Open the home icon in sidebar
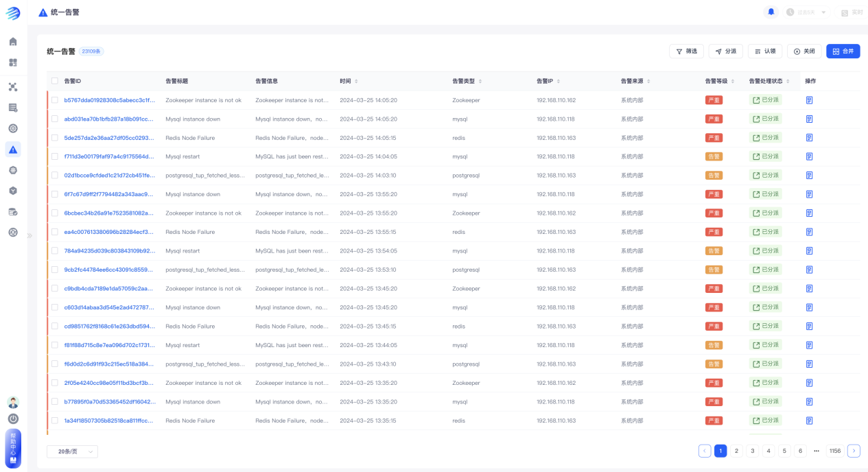 (x=13, y=42)
